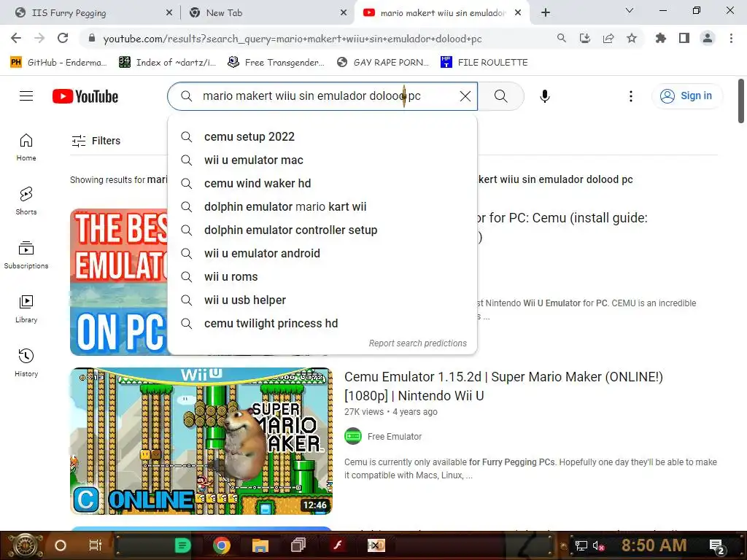Open the Free Emulator channel name
Viewport: 747px width, 560px height.
(395, 437)
